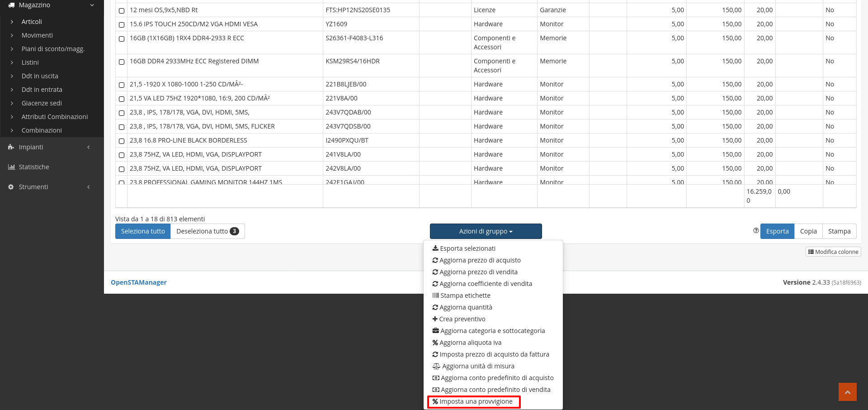Toggle the Azioni di gruppo dropdown
The height and width of the screenshot is (410, 868).
pyautogui.click(x=486, y=231)
